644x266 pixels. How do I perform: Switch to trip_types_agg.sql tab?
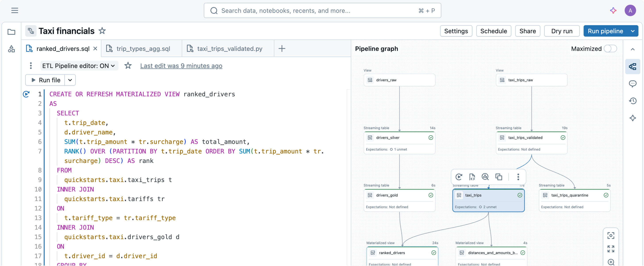pos(143,49)
